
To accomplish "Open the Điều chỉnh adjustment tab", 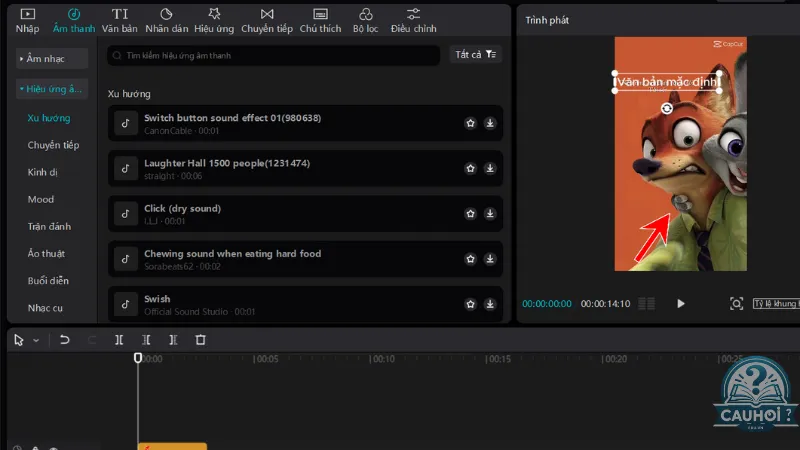I will point(413,21).
